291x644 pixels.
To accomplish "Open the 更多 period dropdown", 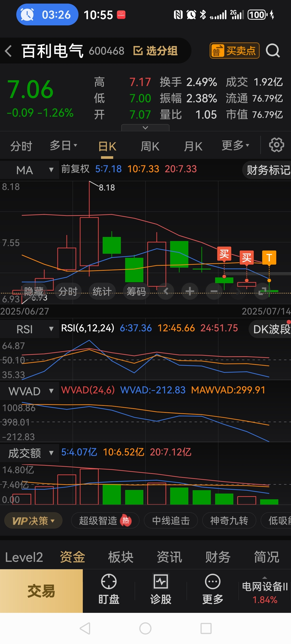I will pos(235,145).
